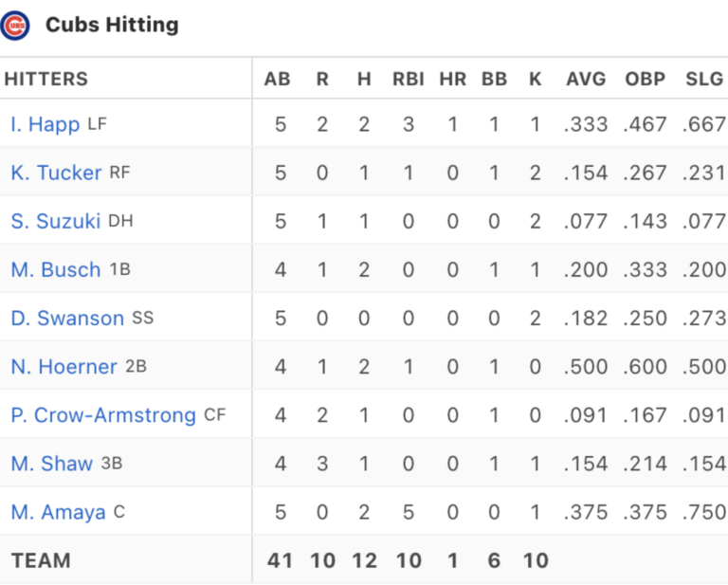
Task: Click the SLG column header
Action: (x=704, y=79)
